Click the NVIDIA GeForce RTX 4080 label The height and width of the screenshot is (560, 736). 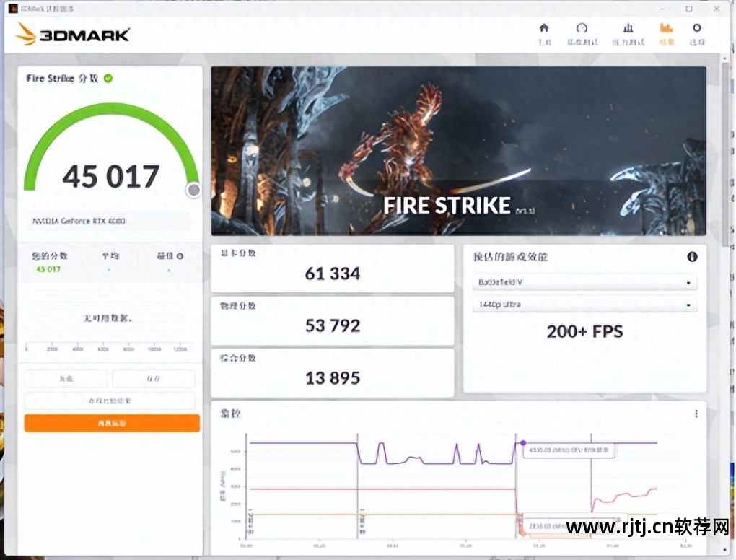tap(79, 221)
